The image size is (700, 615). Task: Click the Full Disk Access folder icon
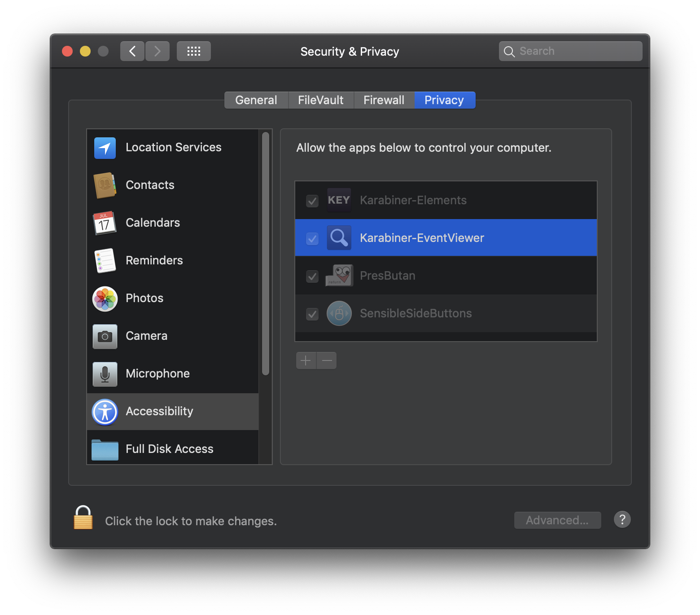click(105, 449)
